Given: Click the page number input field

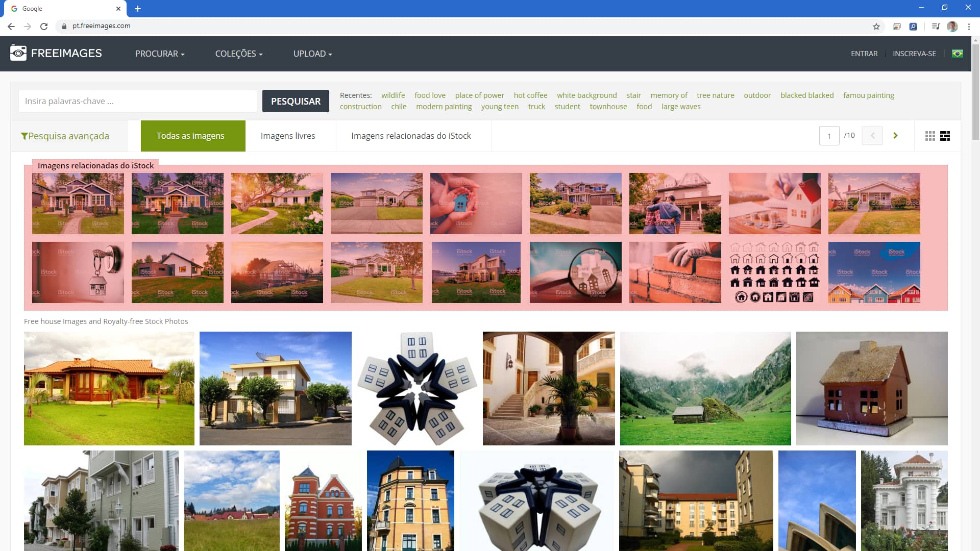Looking at the screenshot, I should click(x=830, y=135).
